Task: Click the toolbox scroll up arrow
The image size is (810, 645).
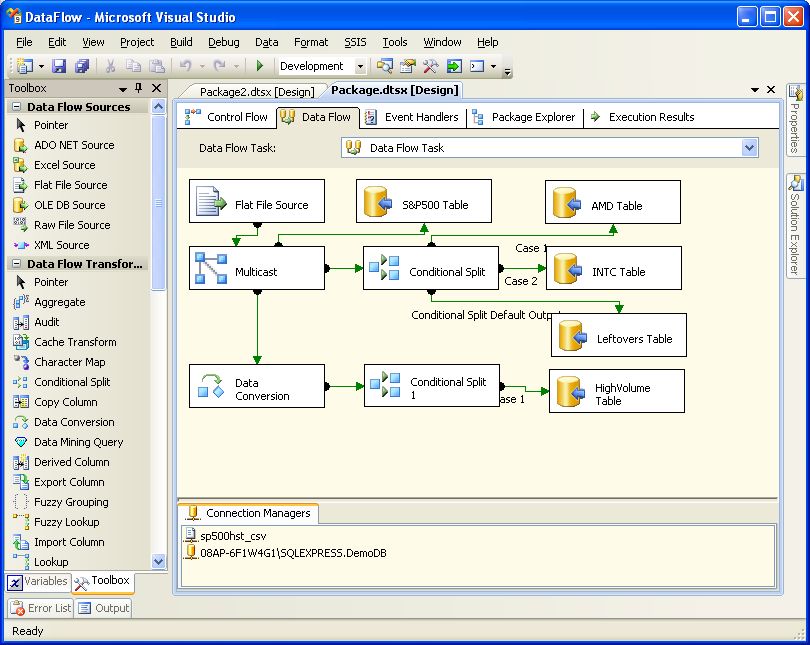Action: click(158, 106)
